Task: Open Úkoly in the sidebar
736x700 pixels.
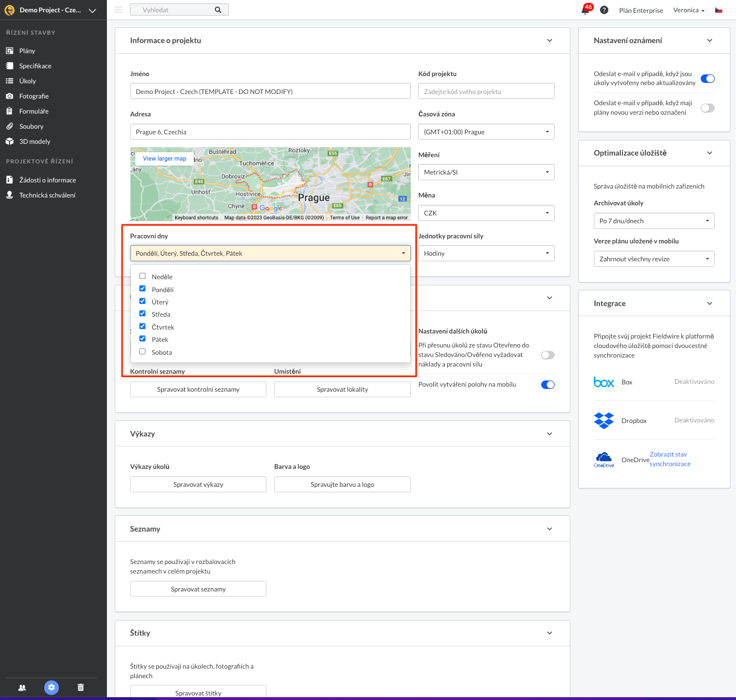Action: [27, 81]
